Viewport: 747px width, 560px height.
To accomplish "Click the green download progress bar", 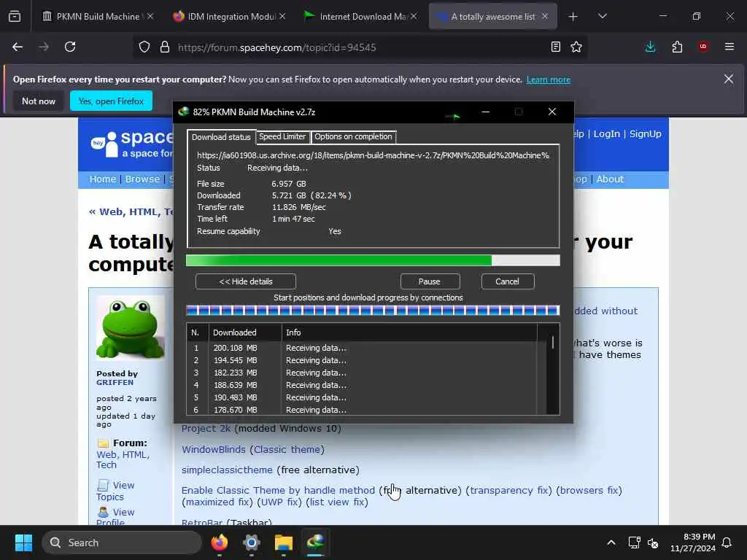I will [x=373, y=260].
